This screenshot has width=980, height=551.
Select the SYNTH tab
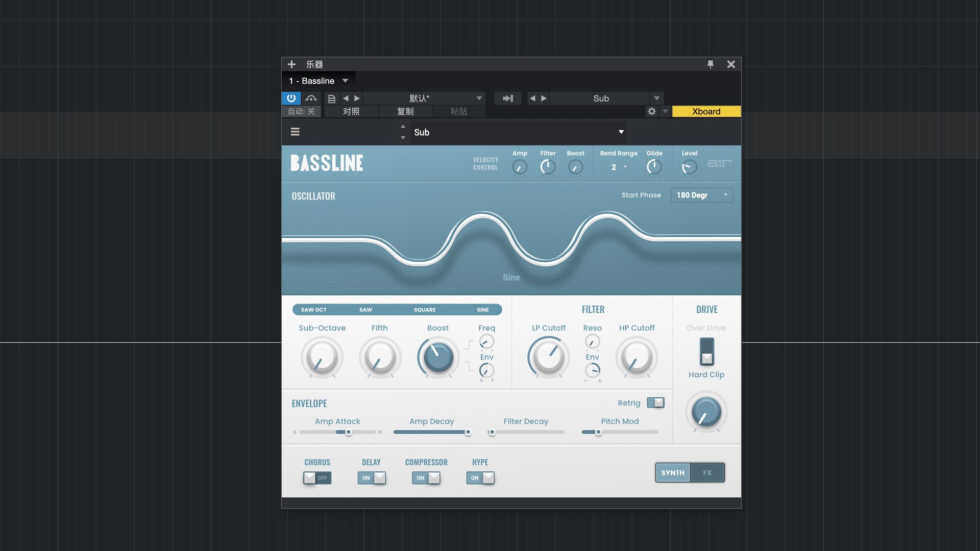coord(673,473)
